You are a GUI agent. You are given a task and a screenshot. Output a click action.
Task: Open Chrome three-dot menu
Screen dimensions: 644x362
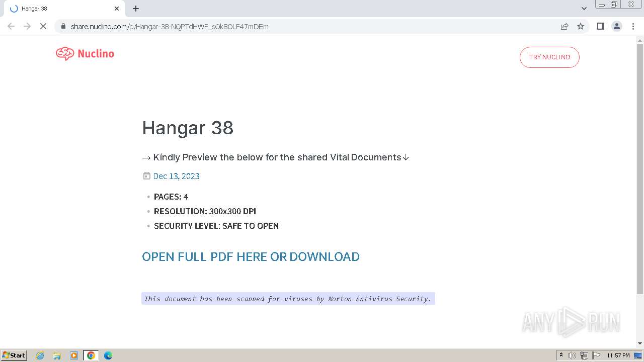pyautogui.click(x=633, y=26)
